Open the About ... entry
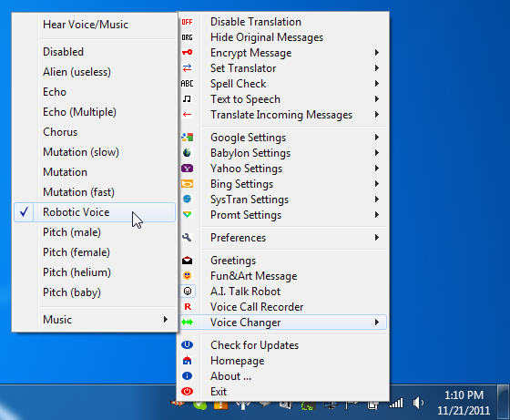The height and width of the screenshot is (420, 510). pyautogui.click(x=282, y=376)
